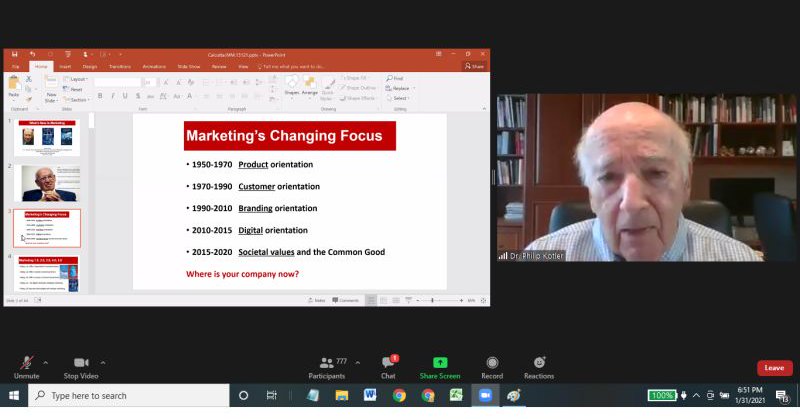Click the New Slide button
800x419 pixels.
[x=51, y=89]
